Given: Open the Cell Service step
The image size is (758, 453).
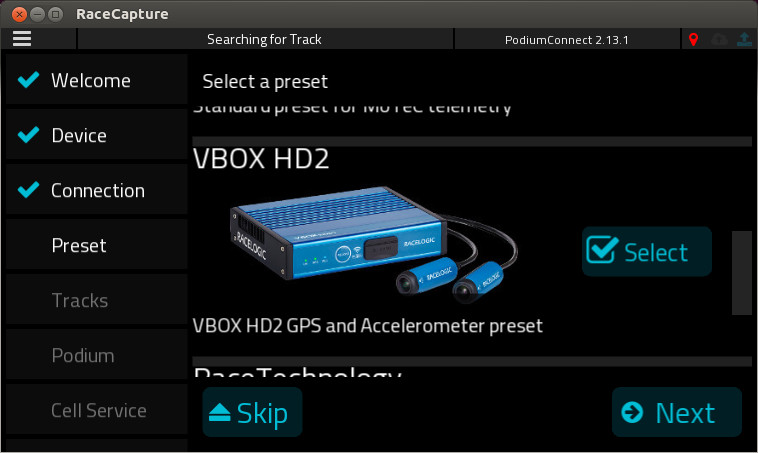Looking at the screenshot, I should (x=97, y=410).
